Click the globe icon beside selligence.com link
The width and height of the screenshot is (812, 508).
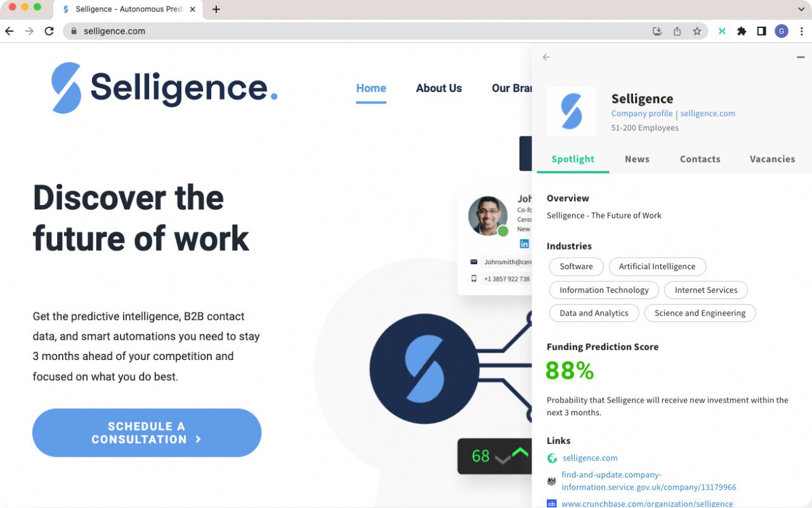551,458
